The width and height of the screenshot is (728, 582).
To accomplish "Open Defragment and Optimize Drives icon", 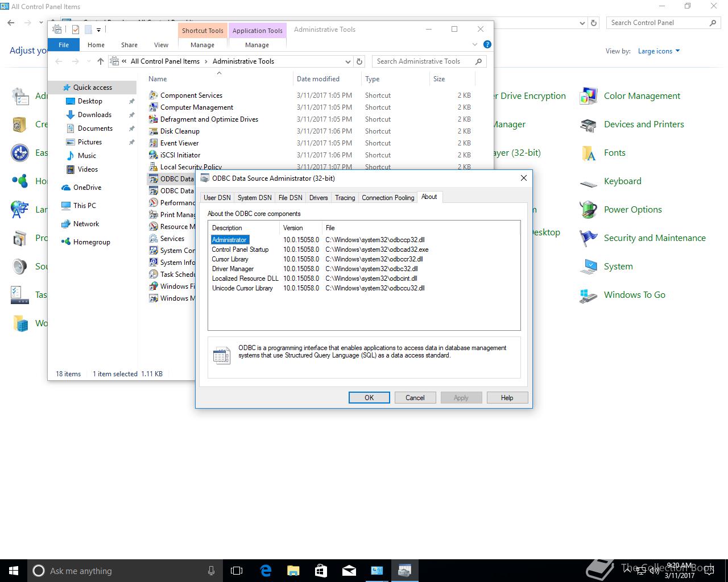I will [153, 119].
